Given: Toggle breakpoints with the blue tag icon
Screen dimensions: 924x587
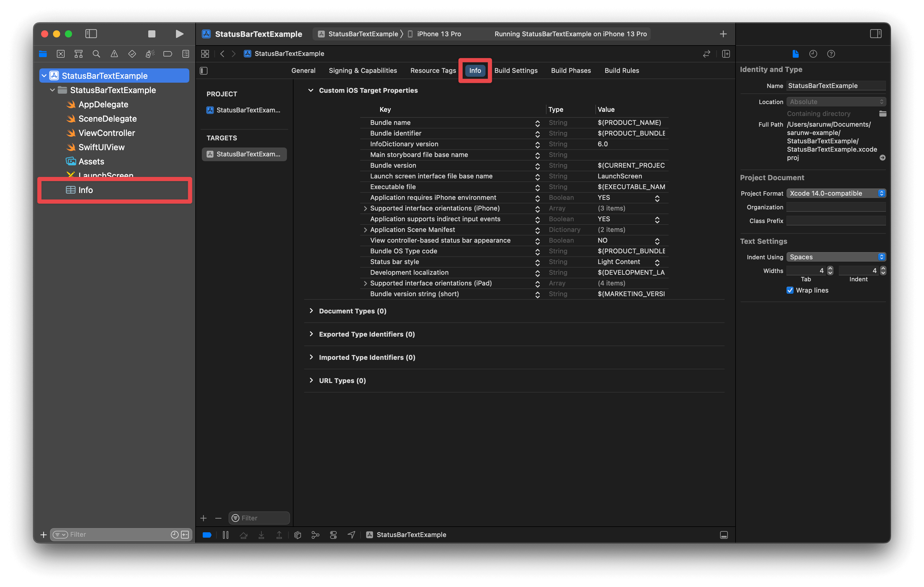Looking at the screenshot, I should [207, 534].
